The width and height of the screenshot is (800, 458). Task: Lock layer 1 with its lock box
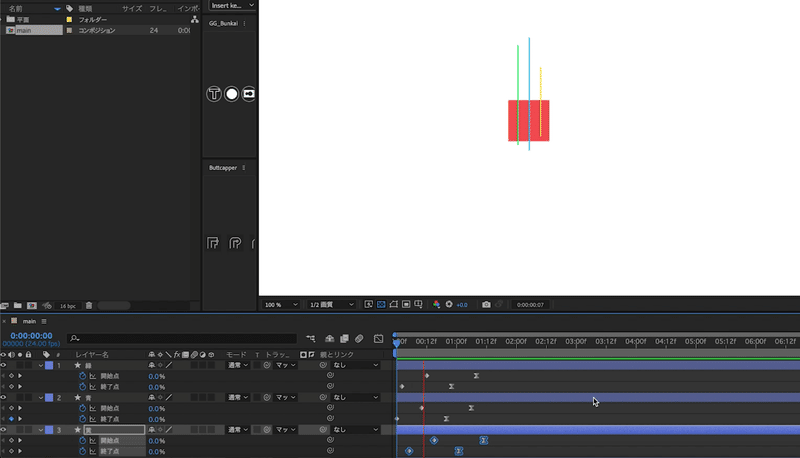(29, 365)
